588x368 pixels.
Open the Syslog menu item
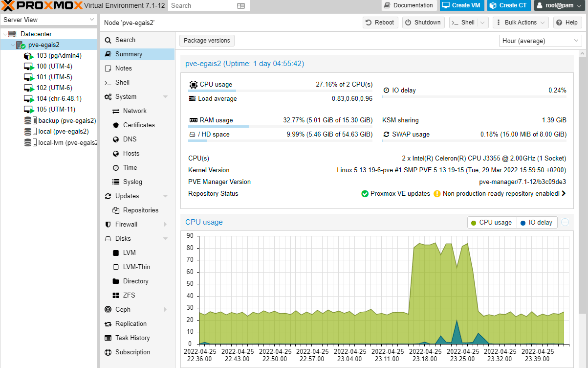click(x=132, y=182)
